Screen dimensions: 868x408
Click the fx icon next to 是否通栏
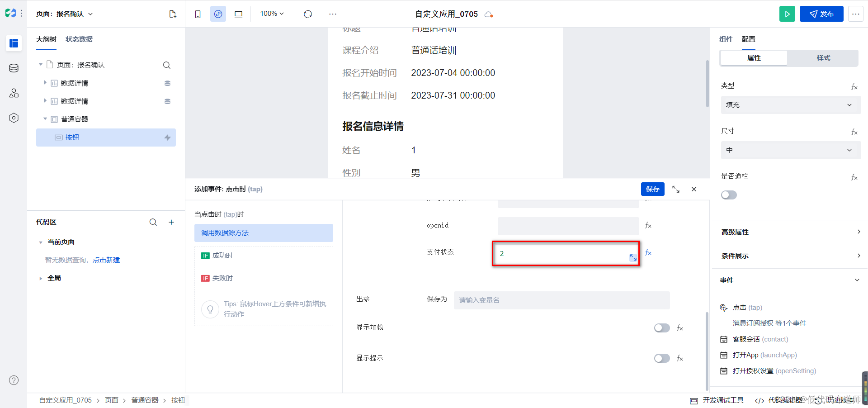(x=854, y=177)
